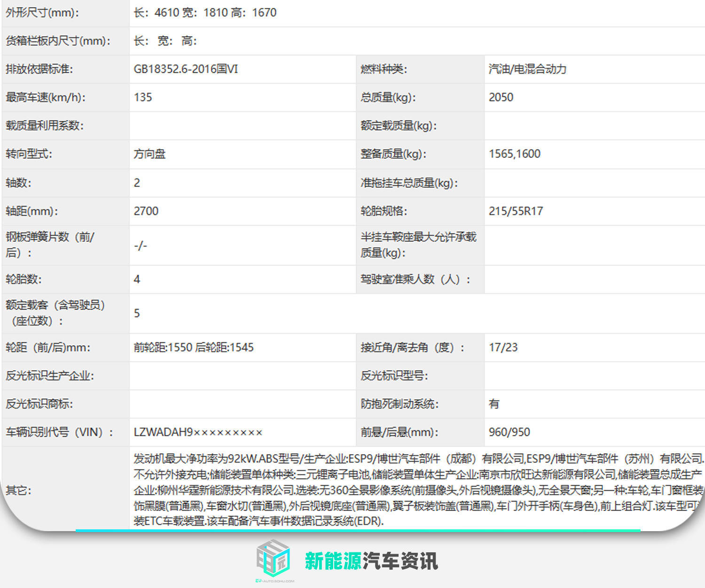Select the overhang value 960/950
The width and height of the screenshot is (705, 588).
(x=509, y=432)
